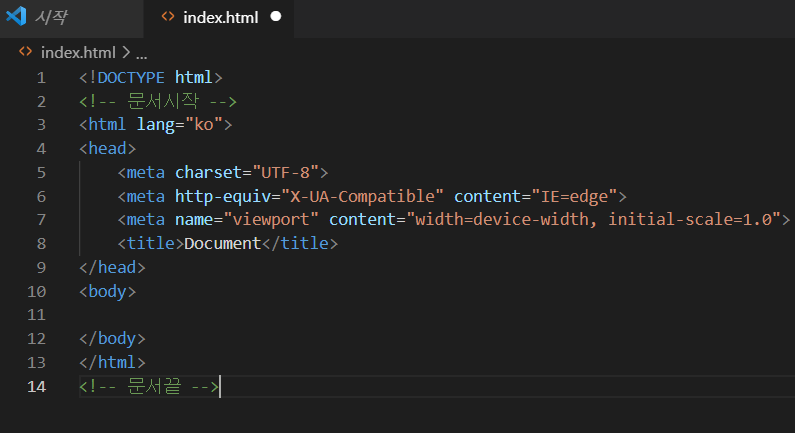Click line number 11 in the gutter
This screenshot has width=795, height=433.
pos(37,315)
